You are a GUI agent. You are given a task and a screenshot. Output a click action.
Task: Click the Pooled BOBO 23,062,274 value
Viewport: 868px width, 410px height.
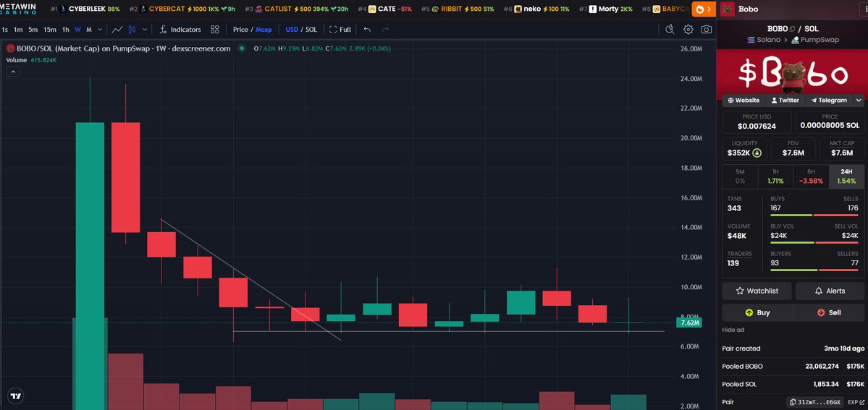pos(822,367)
